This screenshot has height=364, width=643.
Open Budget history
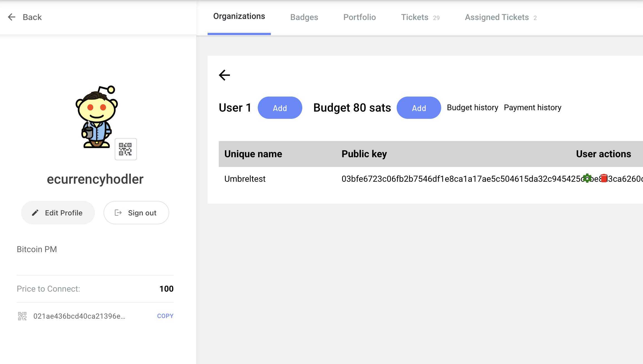(472, 107)
